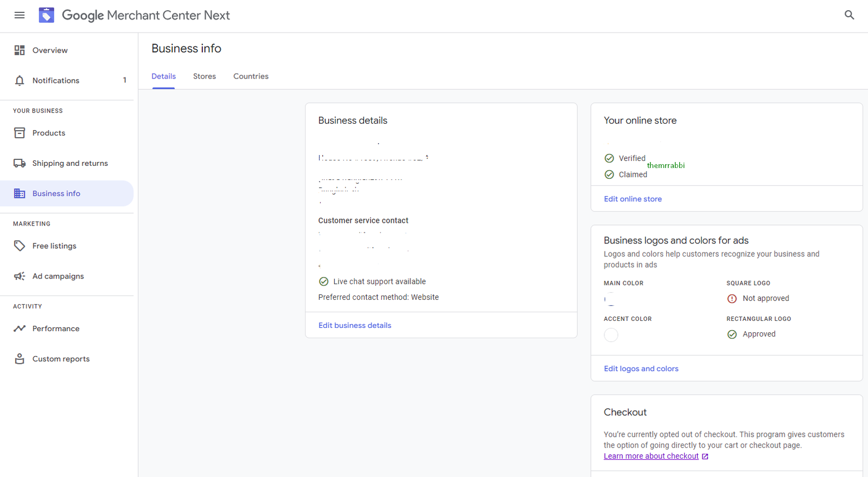Viewport: 868px width, 477px height.
Task: Click the Live chat support checkmark icon
Action: (324, 281)
